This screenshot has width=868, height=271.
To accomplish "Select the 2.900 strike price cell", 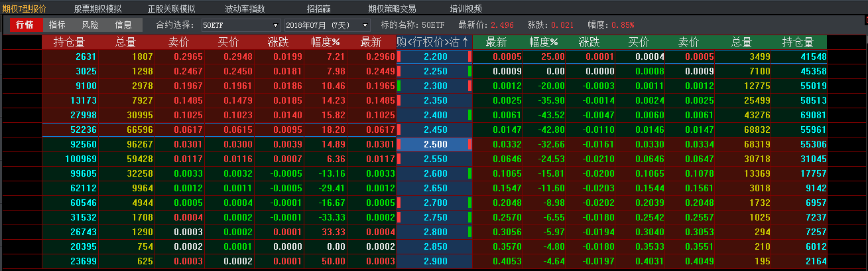I will [x=434, y=261].
